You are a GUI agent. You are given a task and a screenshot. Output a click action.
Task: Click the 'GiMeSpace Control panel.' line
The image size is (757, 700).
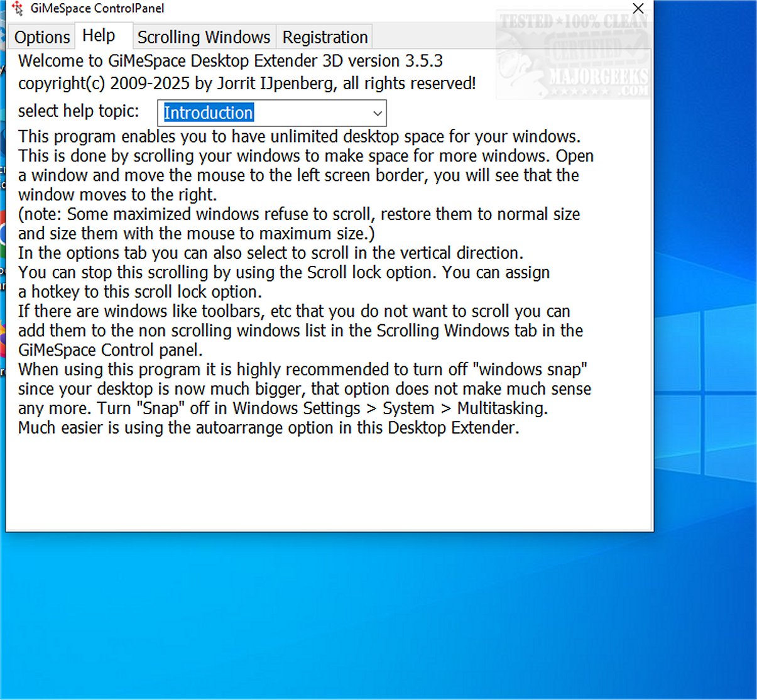(x=111, y=351)
